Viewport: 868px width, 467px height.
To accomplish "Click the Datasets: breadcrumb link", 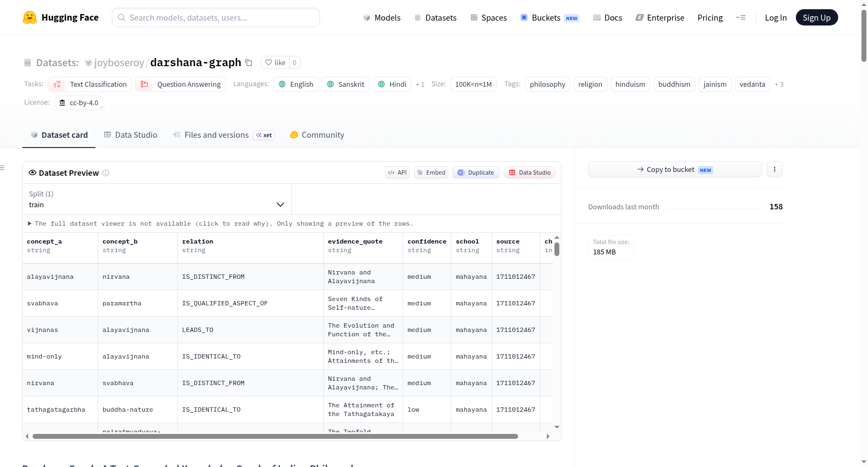I will [58, 62].
